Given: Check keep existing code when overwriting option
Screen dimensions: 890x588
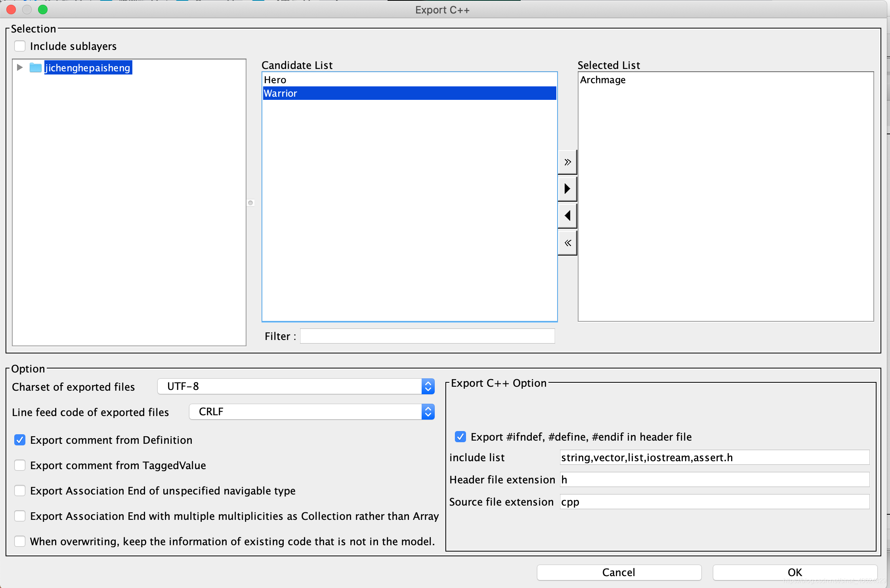Looking at the screenshot, I should pyautogui.click(x=20, y=542).
